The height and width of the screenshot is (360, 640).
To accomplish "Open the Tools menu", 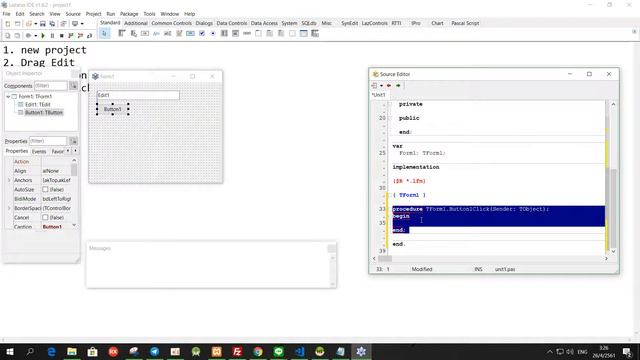I will pyautogui.click(x=149, y=14).
